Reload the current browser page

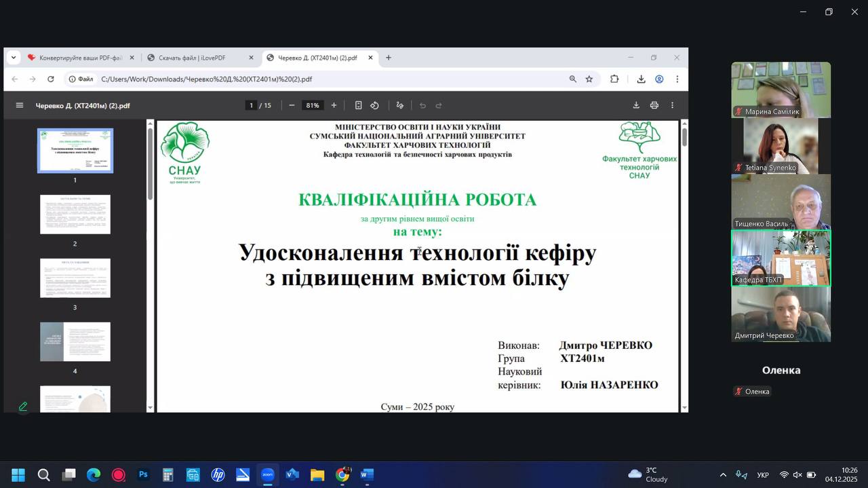tap(50, 79)
